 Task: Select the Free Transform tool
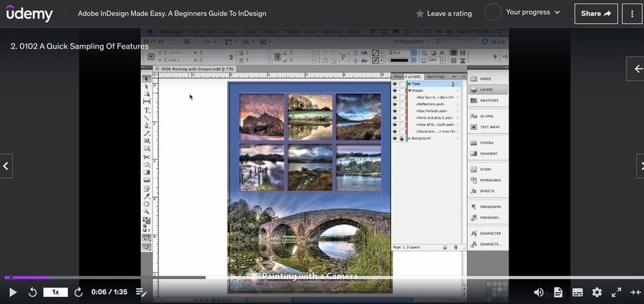147,165
